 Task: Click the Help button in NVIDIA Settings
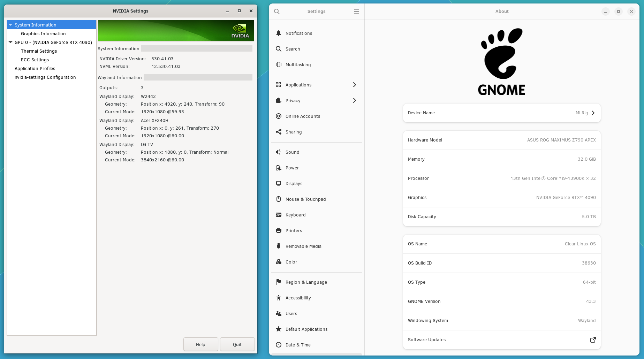[x=200, y=344]
